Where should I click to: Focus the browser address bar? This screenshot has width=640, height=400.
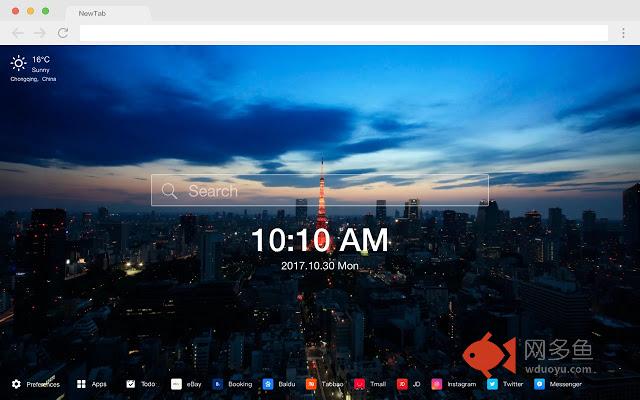[344, 33]
